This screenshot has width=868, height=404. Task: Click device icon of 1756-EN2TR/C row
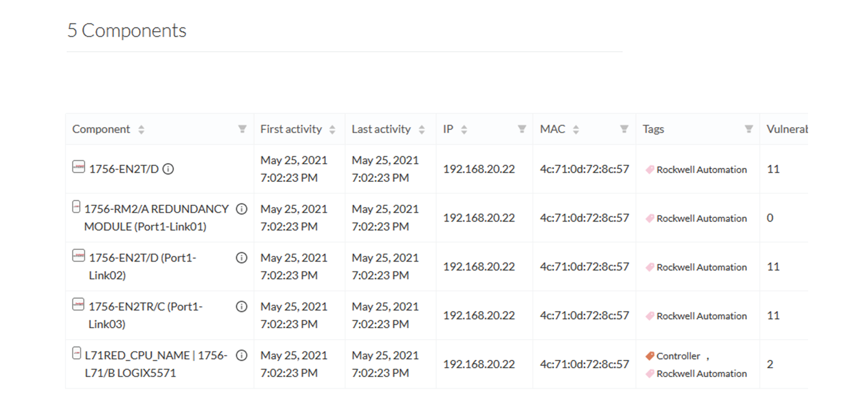(x=78, y=304)
